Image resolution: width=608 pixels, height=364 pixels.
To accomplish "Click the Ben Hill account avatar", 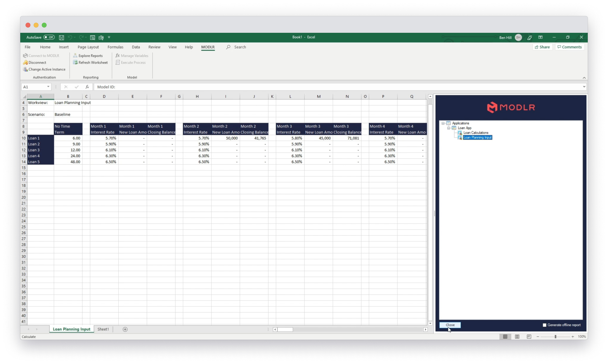I will (x=518, y=37).
